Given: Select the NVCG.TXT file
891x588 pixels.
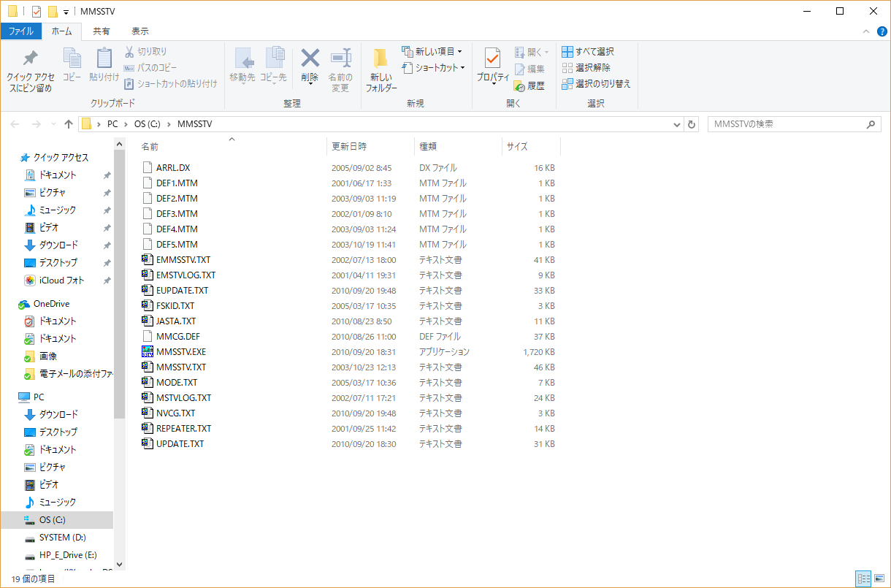Looking at the screenshot, I should click(x=175, y=413).
